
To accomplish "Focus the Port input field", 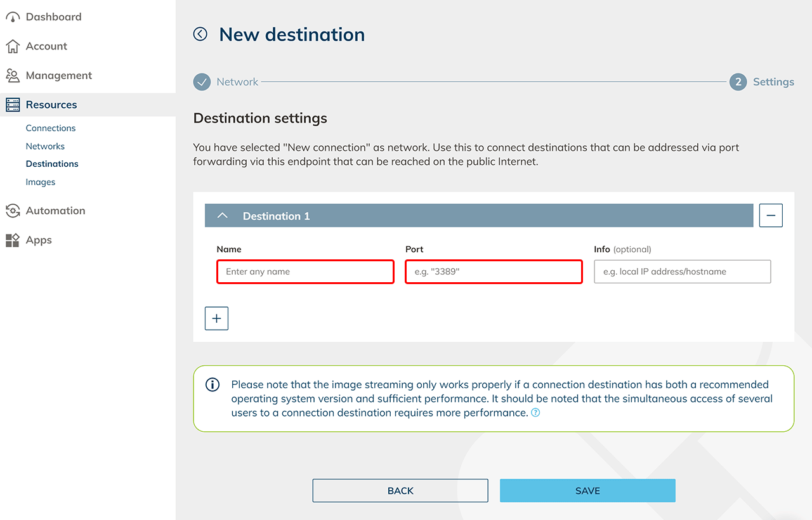I will [494, 271].
